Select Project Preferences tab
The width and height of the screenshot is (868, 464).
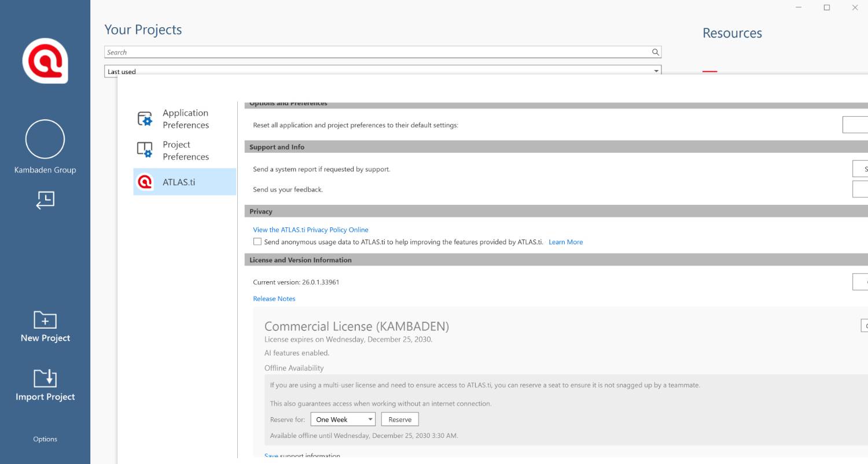185,150
